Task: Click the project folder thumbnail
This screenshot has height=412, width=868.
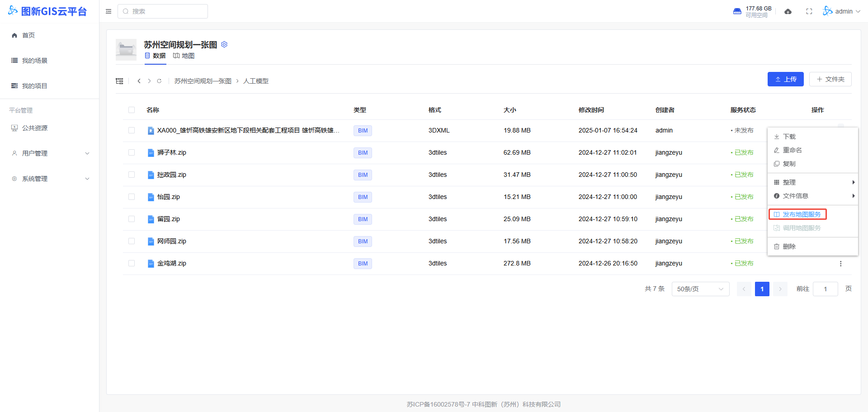Action: pyautogui.click(x=126, y=50)
